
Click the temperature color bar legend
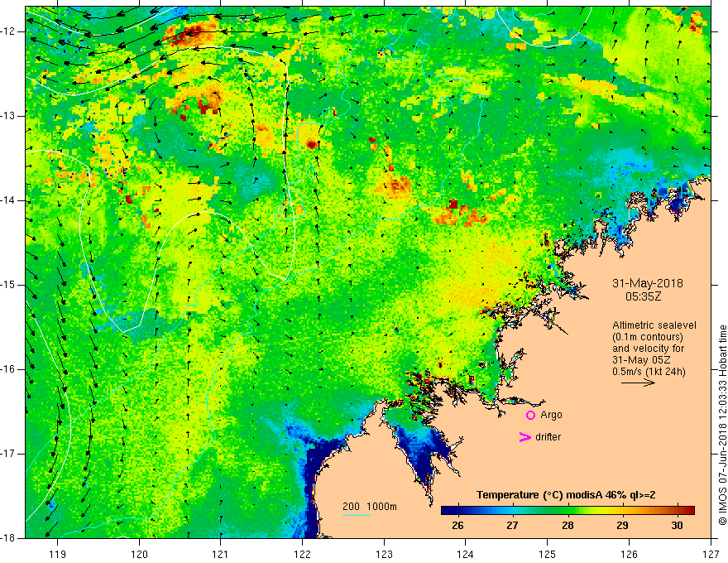pyautogui.click(x=568, y=511)
